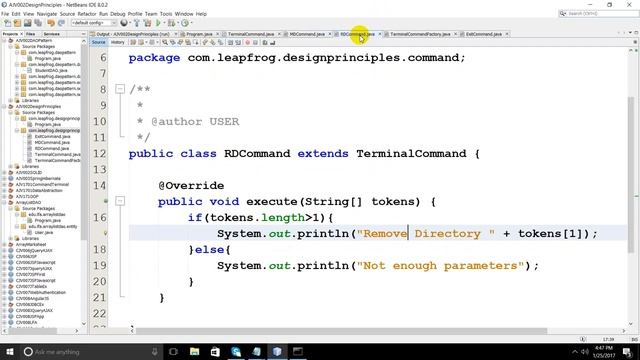Switch to the Output run tab
This screenshot has width=640, height=360.
(133, 34)
